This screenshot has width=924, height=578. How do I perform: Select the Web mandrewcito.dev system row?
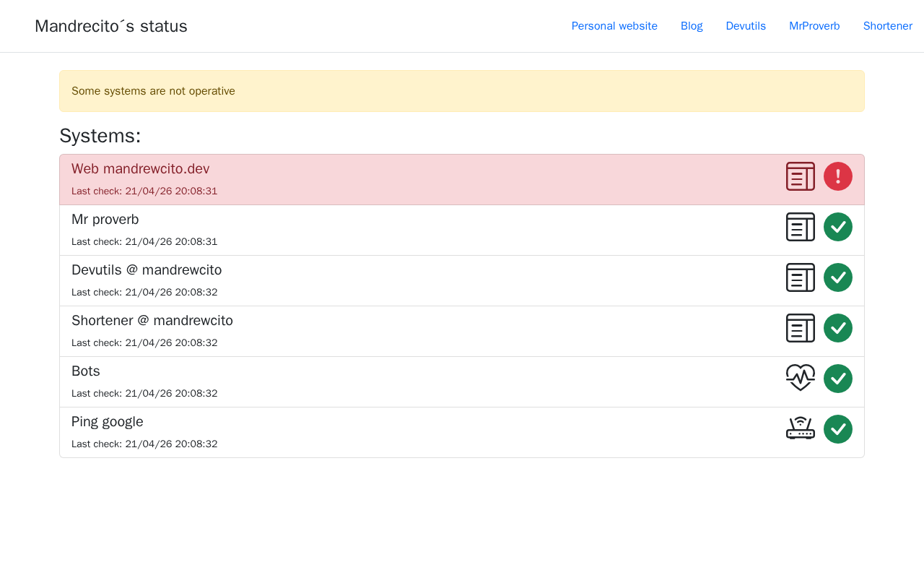[462, 180]
